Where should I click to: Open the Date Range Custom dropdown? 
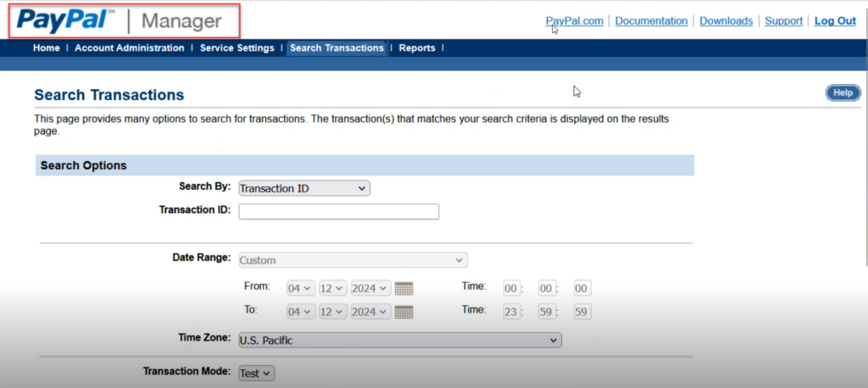click(x=353, y=260)
